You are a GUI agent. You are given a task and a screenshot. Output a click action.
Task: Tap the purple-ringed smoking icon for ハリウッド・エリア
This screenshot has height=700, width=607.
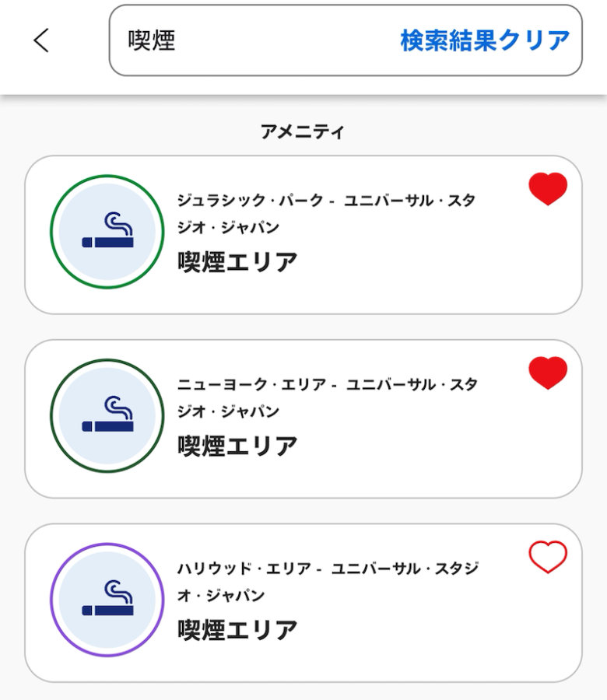(107, 600)
